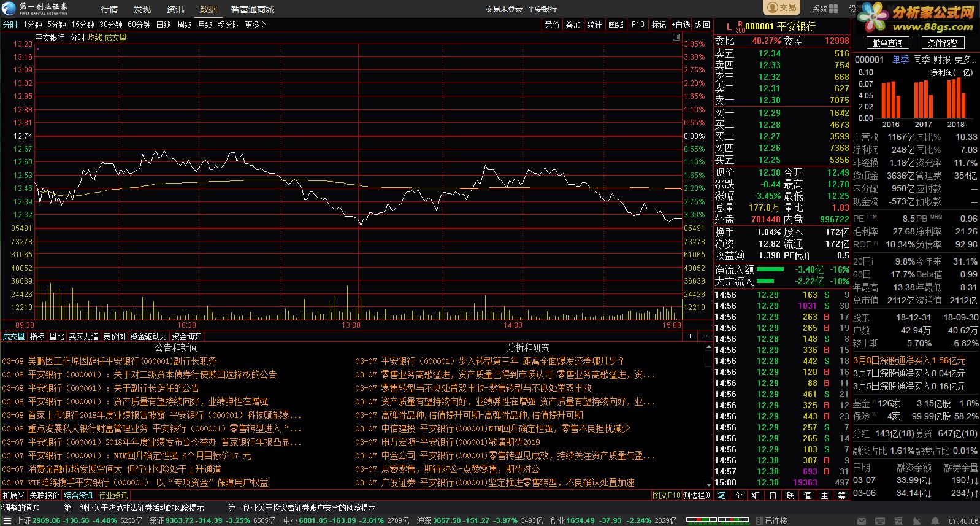Click the market breadth indicator bars in status bar
Screen dimensions: 980x526
(718, 520)
